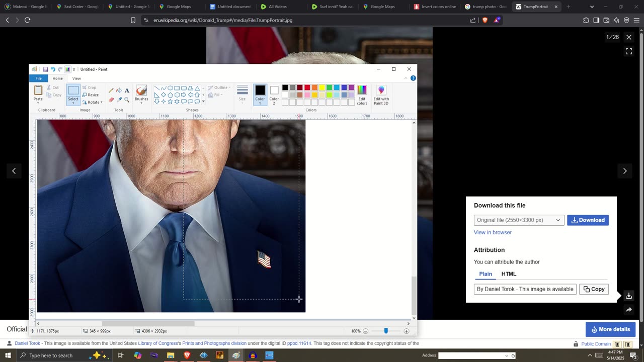Toggle fullscreen for the media viewer
The image size is (644, 362).
(628, 51)
